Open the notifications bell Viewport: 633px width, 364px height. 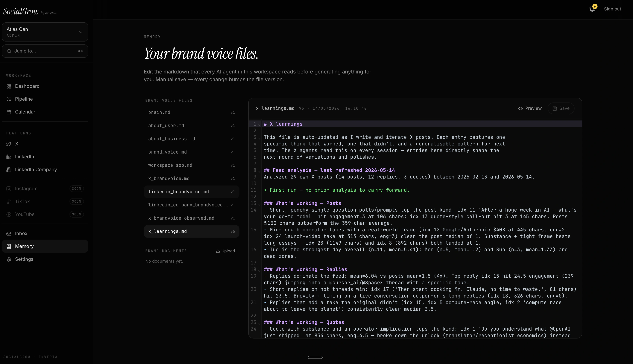pos(592,9)
